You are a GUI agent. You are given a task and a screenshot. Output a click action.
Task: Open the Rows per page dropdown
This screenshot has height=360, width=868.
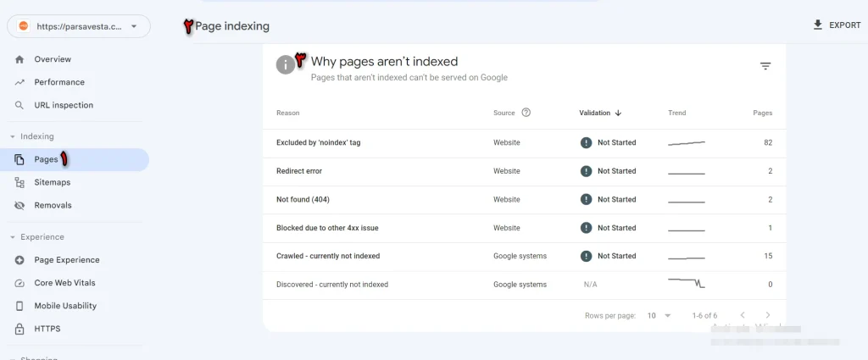[659, 316]
